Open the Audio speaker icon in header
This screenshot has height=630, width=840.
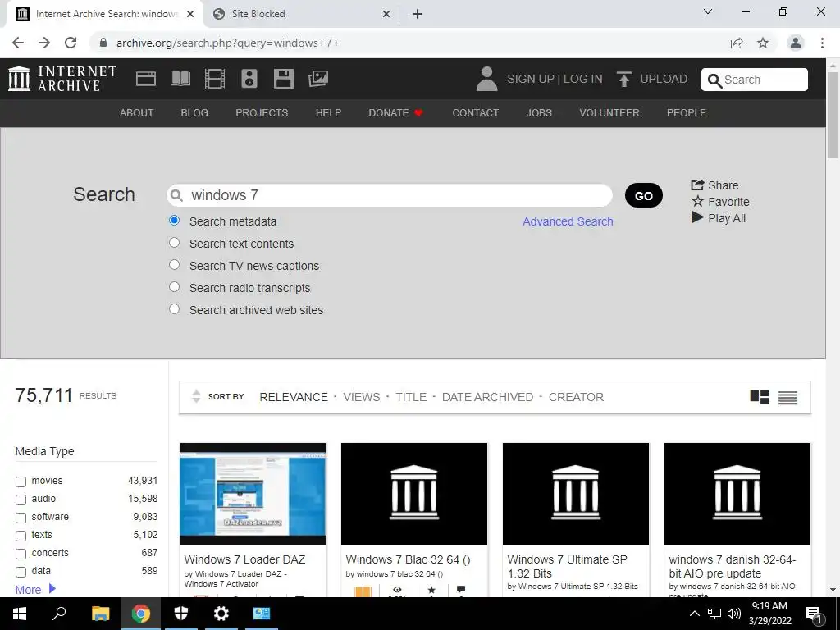click(x=249, y=79)
